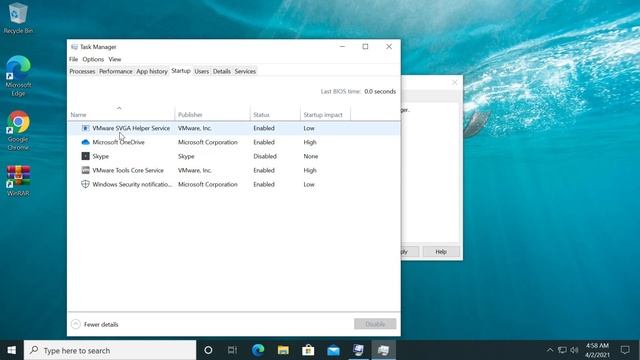The height and width of the screenshot is (360, 640).
Task: Click the Microsoft OneDrive cloud icon
Action: pyautogui.click(x=85, y=142)
